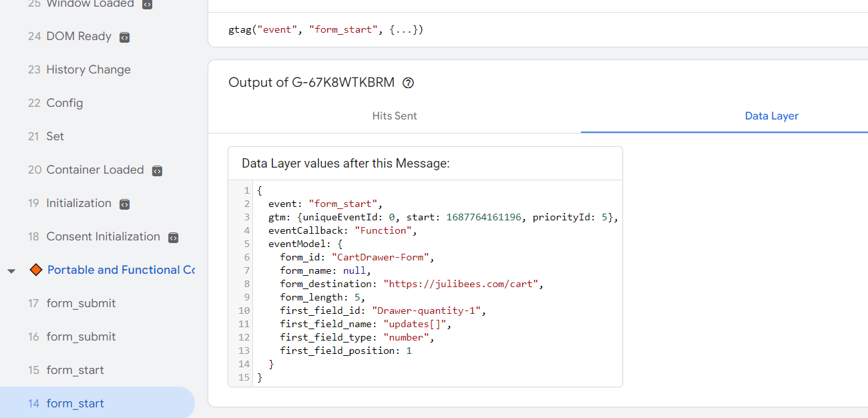Select event 16 form_submit
The width and height of the screenshot is (868, 418).
tap(81, 337)
